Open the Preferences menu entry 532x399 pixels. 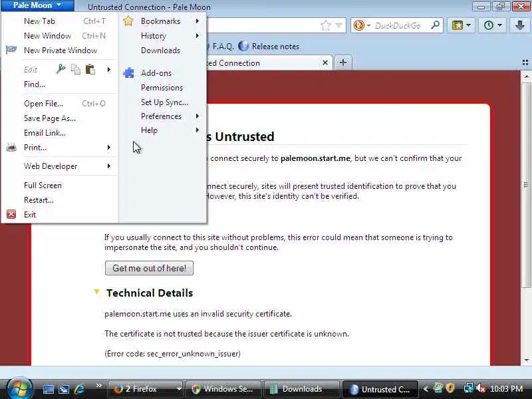[161, 116]
